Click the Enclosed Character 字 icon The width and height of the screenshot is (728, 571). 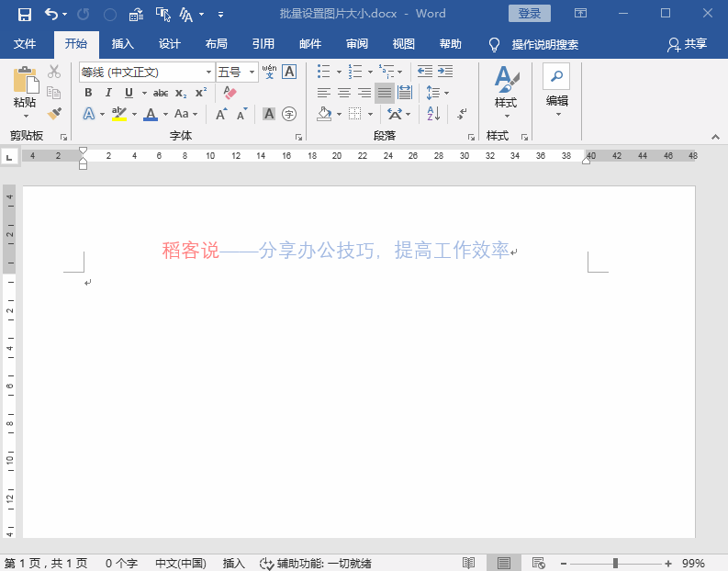[289, 114]
